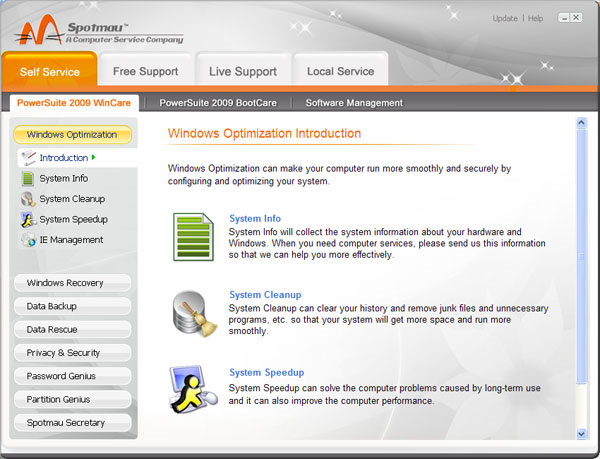Viewport: 600px width, 459px height.
Task: Expand the Partition Genius section
Action: [x=72, y=400]
